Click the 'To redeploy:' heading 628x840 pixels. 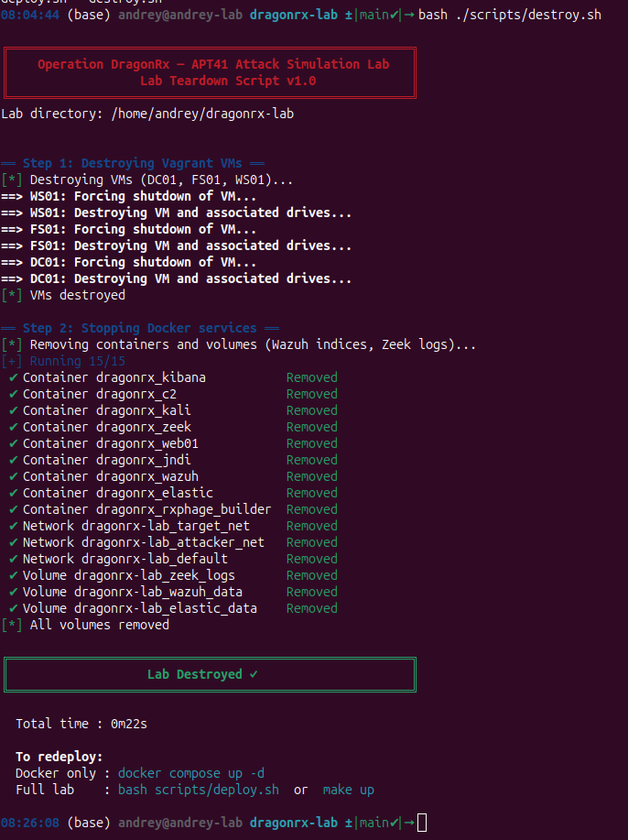coord(59,757)
